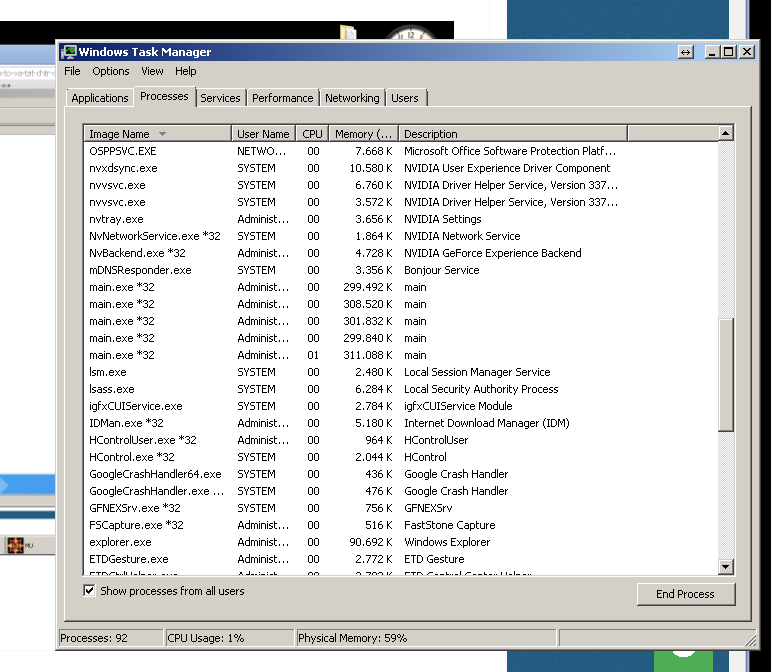This screenshot has width=771, height=672.
Task: Click the double-arrow icon in the title bar
Action: (685, 52)
